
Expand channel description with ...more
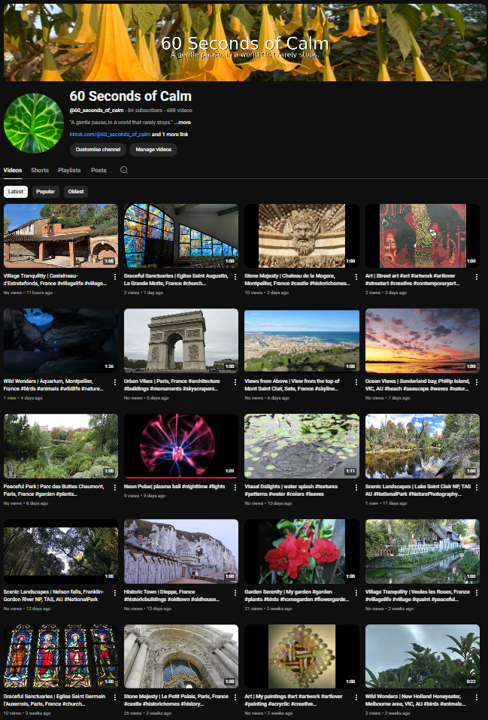pos(182,123)
